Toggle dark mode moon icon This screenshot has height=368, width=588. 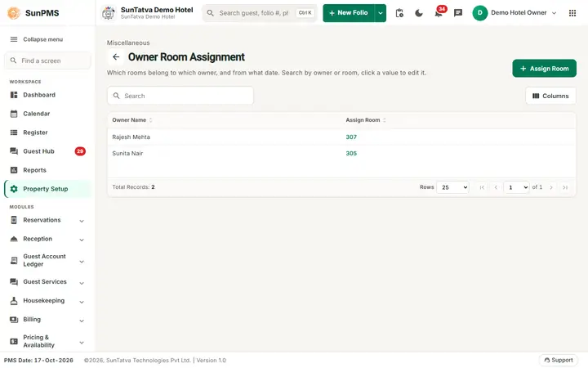(419, 13)
